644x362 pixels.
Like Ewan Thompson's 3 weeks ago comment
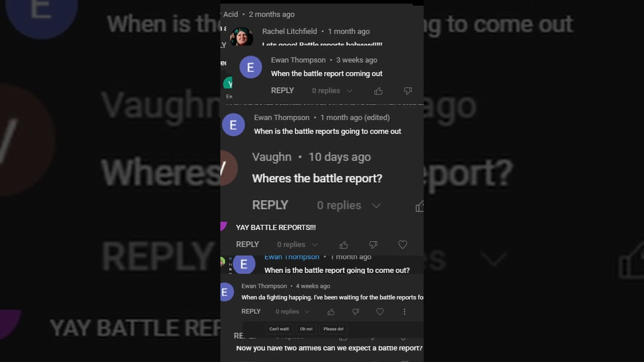(x=378, y=91)
